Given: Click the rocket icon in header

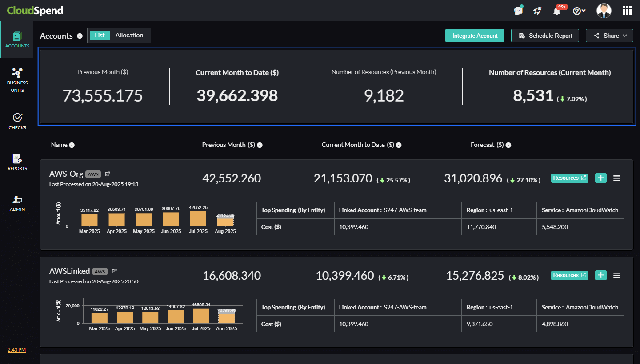Looking at the screenshot, I should (537, 11).
